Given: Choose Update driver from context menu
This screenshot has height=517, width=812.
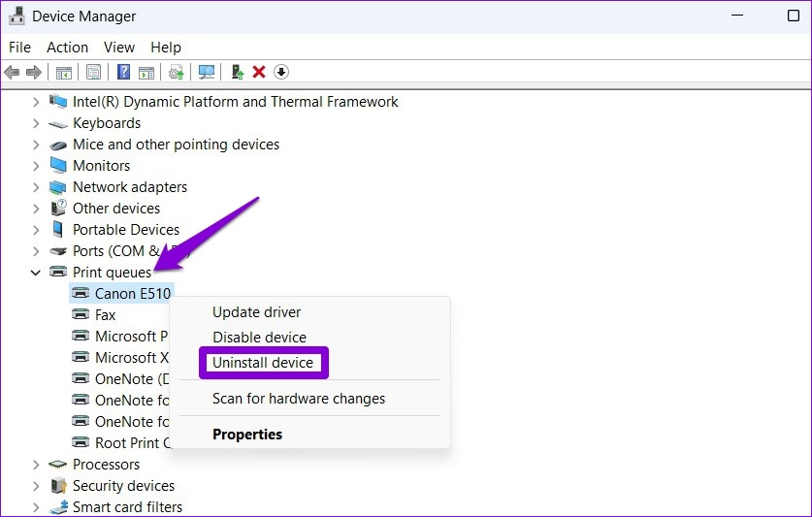Looking at the screenshot, I should [x=256, y=312].
